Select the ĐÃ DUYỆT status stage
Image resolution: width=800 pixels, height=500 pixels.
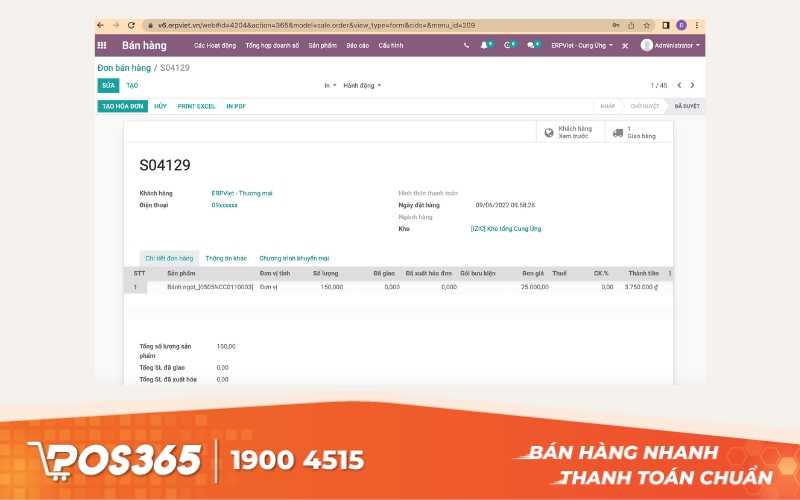pos(687,106)
